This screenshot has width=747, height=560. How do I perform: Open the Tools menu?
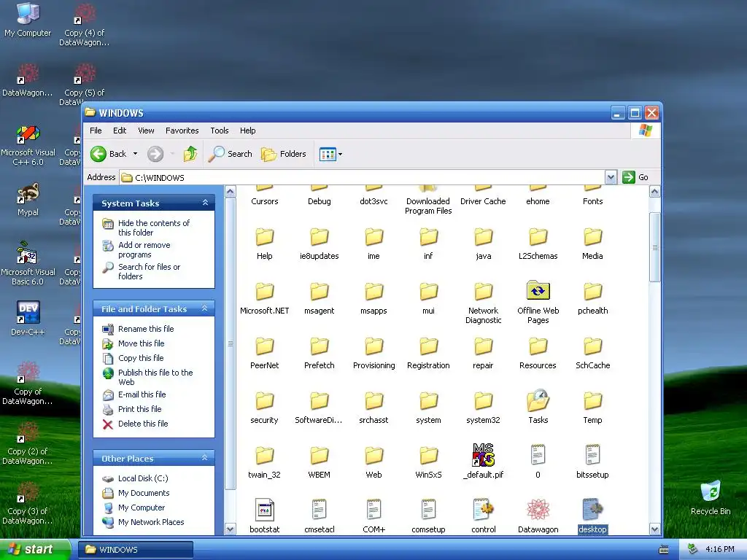pos(219,131)
